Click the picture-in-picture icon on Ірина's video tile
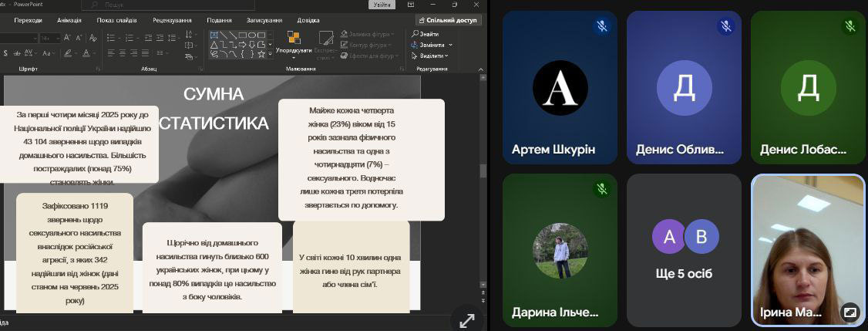The image size is (868, 331). coord(849,312)
